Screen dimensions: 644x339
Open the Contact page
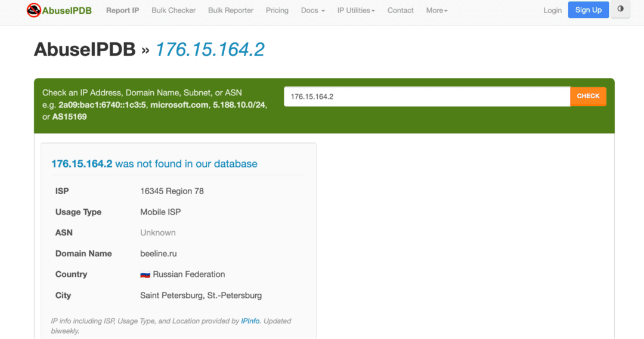pos(401,10)
